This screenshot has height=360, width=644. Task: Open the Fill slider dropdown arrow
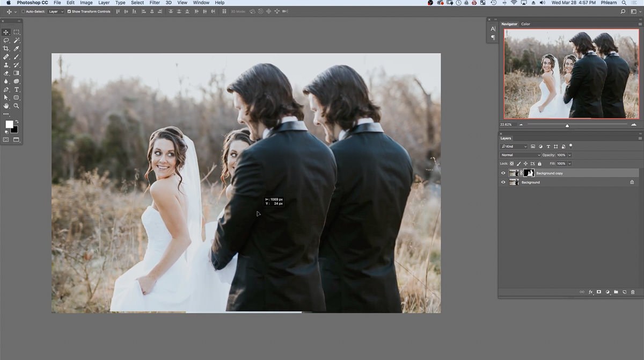569,163
